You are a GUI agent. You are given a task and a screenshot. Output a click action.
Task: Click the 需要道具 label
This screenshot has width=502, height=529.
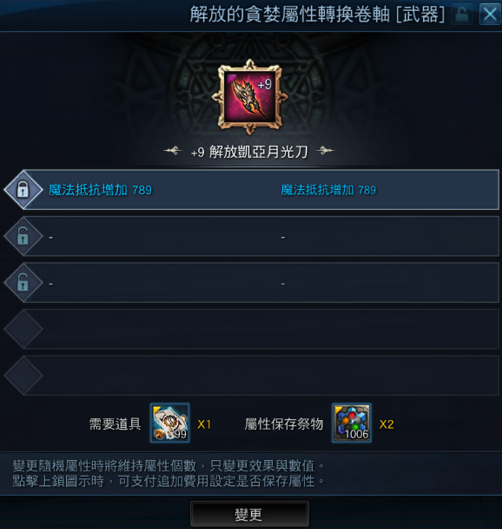coord(115,424)
